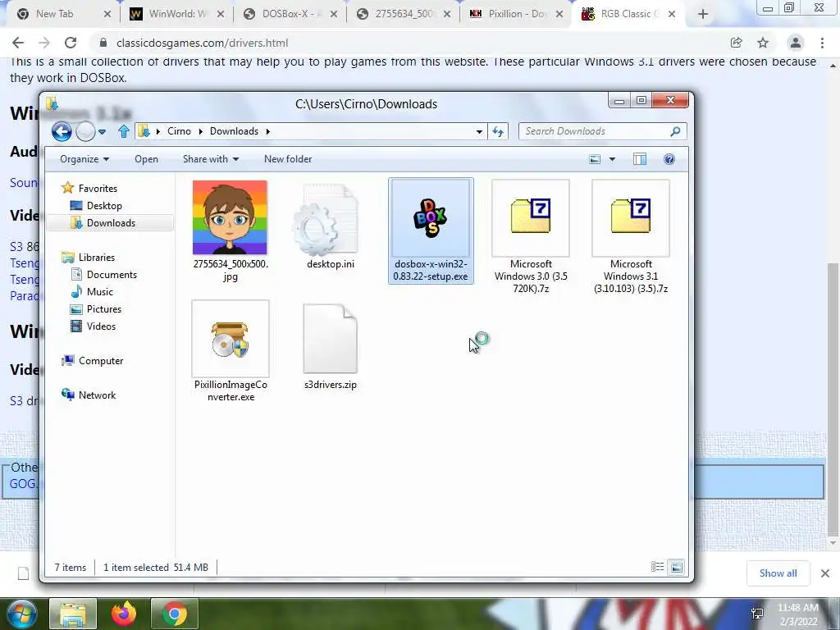Select Computer in the navigation pane
Image resolution: width=840 pixels, height=630 pixels.
click(101, 361)
